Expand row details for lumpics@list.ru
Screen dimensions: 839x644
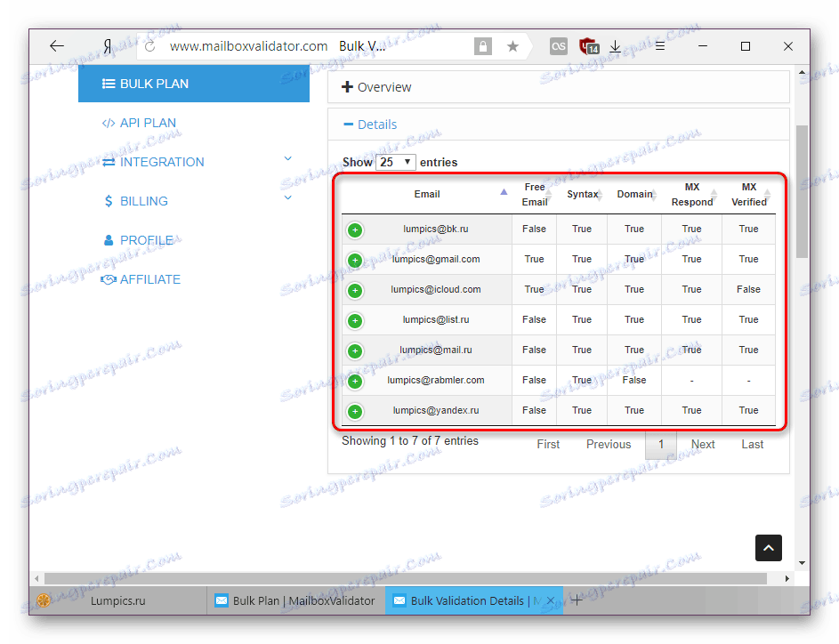(355, 321)
